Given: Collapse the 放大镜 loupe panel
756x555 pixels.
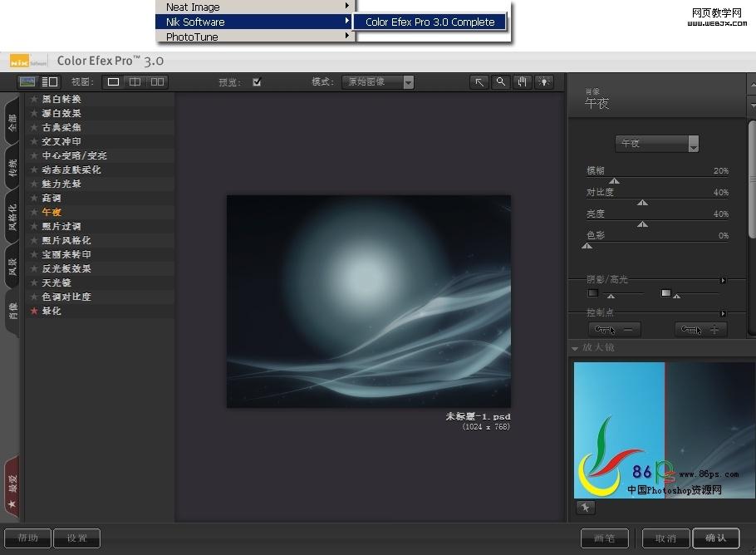Looking at the screenshot, I should 575,347.
